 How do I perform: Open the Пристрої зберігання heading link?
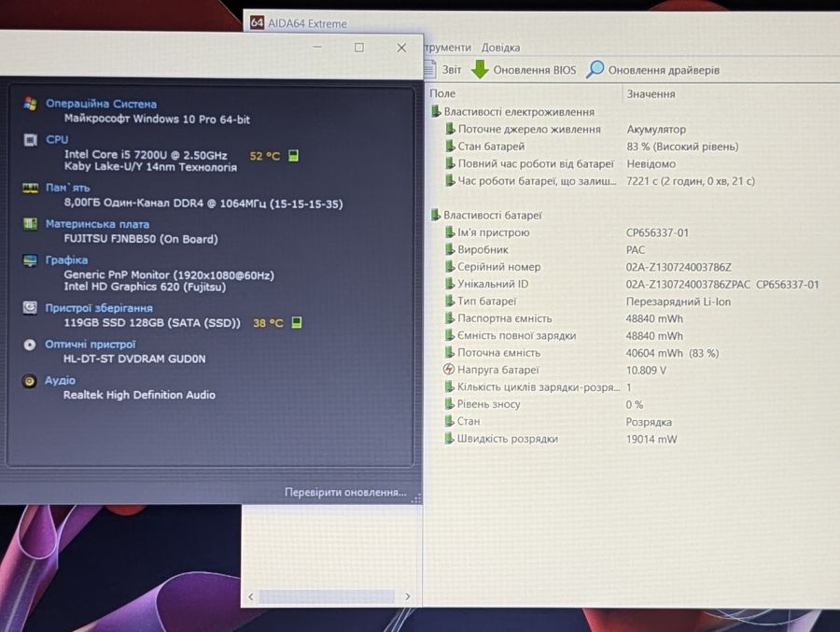(x=99, y=308)
